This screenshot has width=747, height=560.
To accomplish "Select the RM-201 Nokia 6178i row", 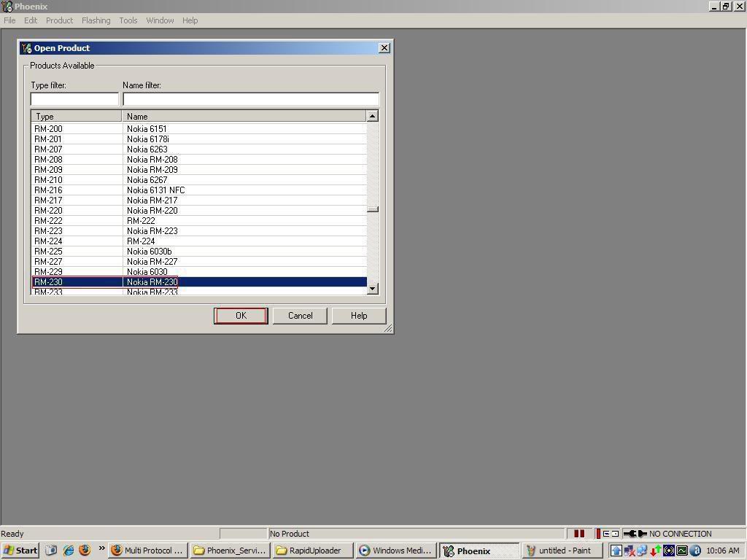I will [x=199, y=139].
